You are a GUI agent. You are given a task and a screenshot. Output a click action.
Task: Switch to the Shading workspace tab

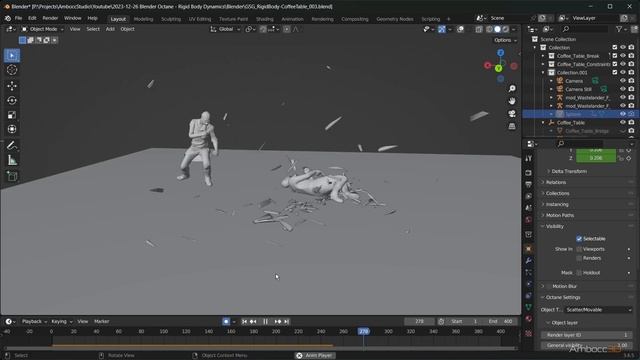click(264, 19)
